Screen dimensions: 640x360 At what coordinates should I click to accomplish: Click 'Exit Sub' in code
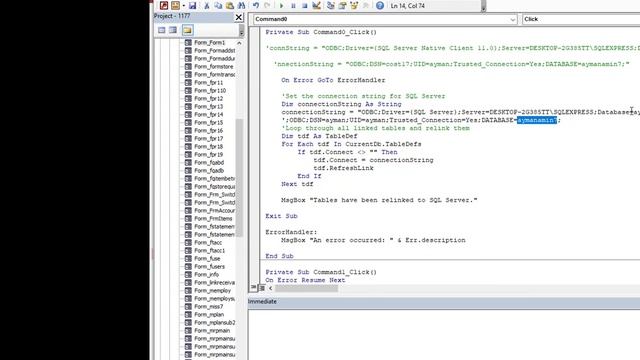coord(281,216)
